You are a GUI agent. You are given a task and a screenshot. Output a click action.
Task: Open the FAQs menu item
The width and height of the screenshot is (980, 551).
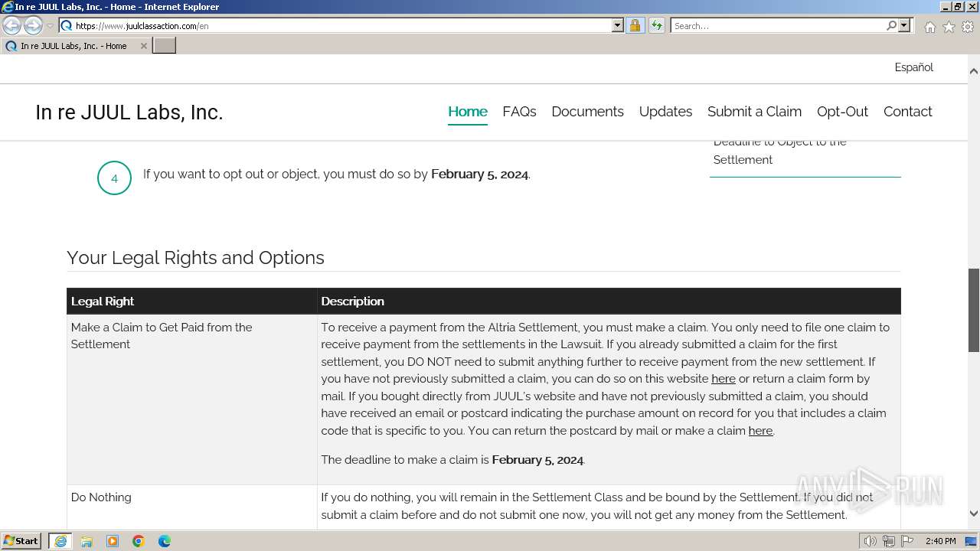pos(519,112)
